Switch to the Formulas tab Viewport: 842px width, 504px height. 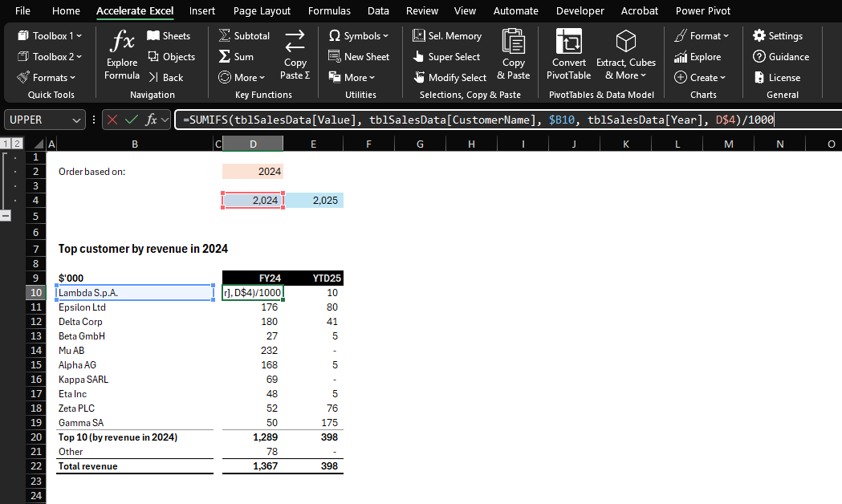click(x=329, y=10)
